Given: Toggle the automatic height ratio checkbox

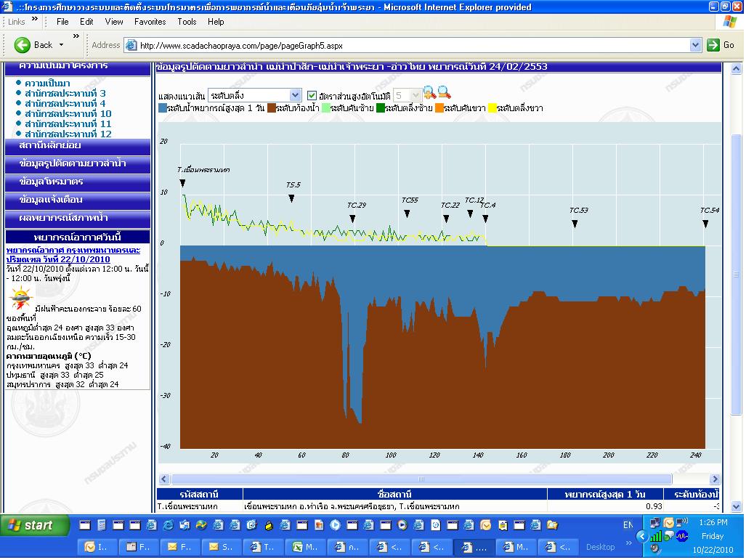Looking at the screenshot, I should [312, 95].
